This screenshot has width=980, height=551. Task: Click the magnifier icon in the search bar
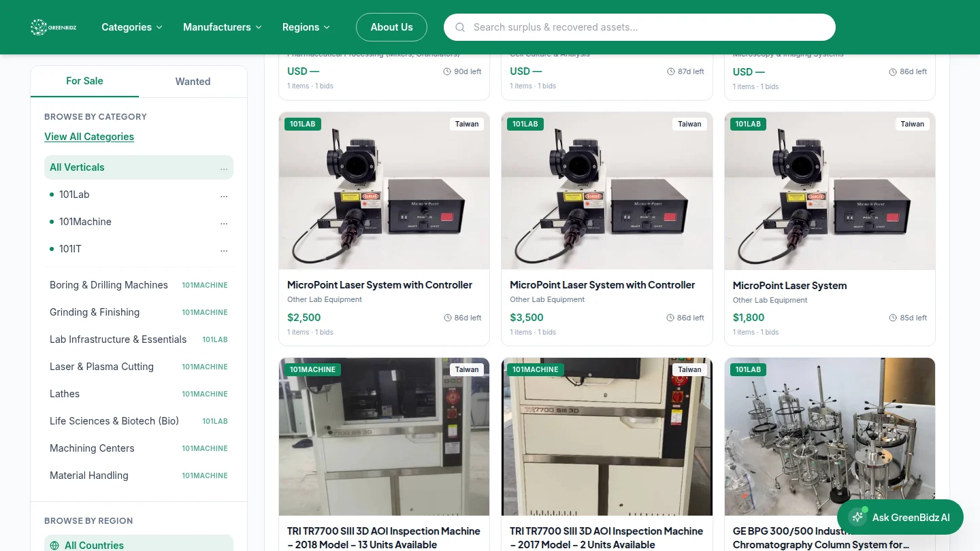coord(460,27)
